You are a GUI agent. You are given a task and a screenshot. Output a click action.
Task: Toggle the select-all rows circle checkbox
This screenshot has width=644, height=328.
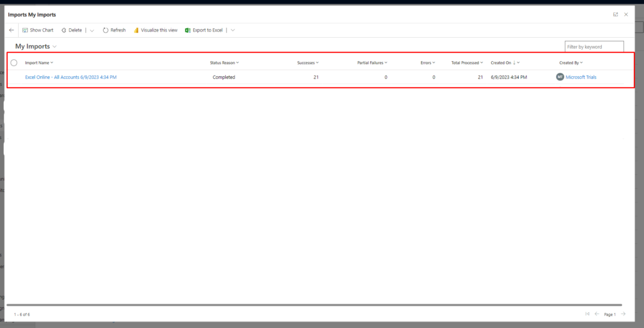pos(14,63)
